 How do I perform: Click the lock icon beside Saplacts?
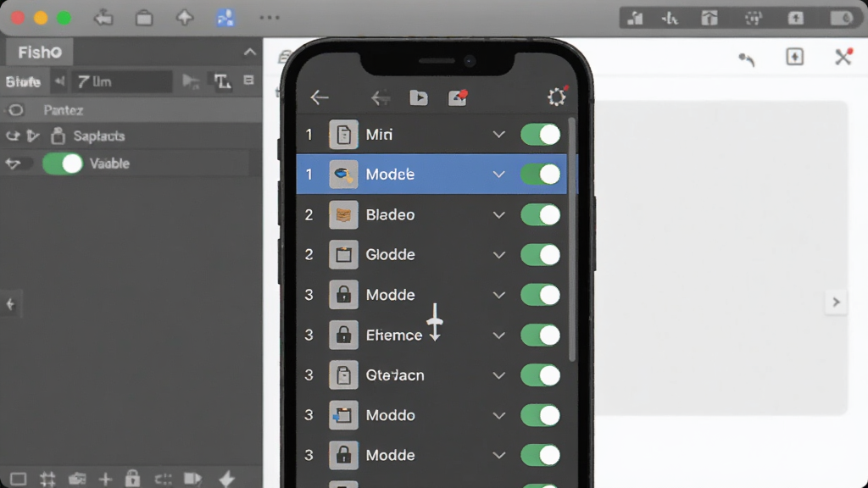click(x=58, y=136)
